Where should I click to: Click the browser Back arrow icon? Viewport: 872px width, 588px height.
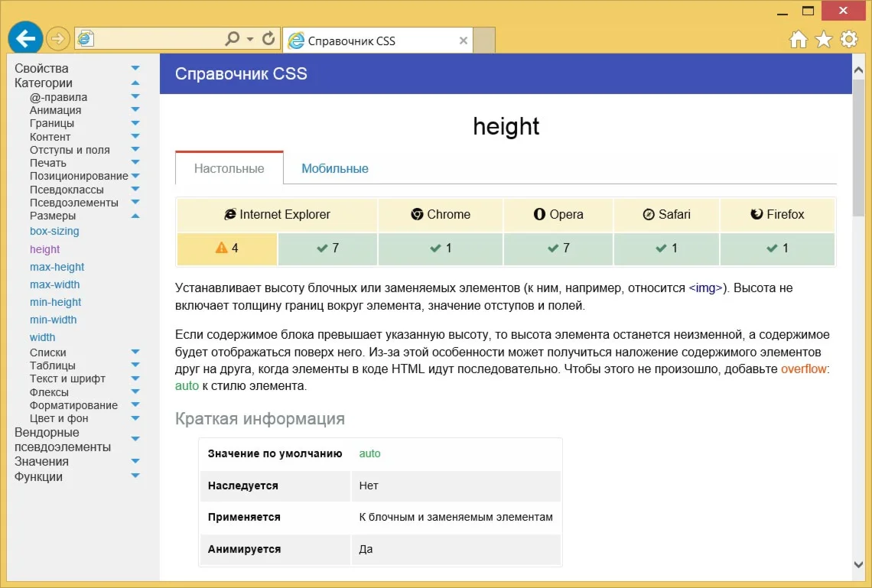click(x=24, y=38)
